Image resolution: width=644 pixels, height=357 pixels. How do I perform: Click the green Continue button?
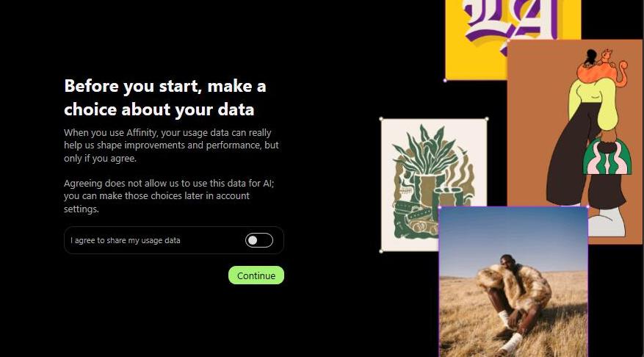[x=256, y=275]
